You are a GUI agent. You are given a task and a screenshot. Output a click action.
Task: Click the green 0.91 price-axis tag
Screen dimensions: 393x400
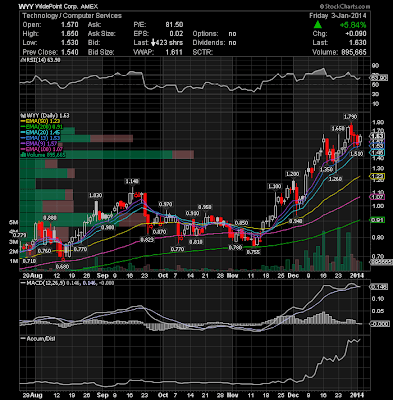(377, 220)
